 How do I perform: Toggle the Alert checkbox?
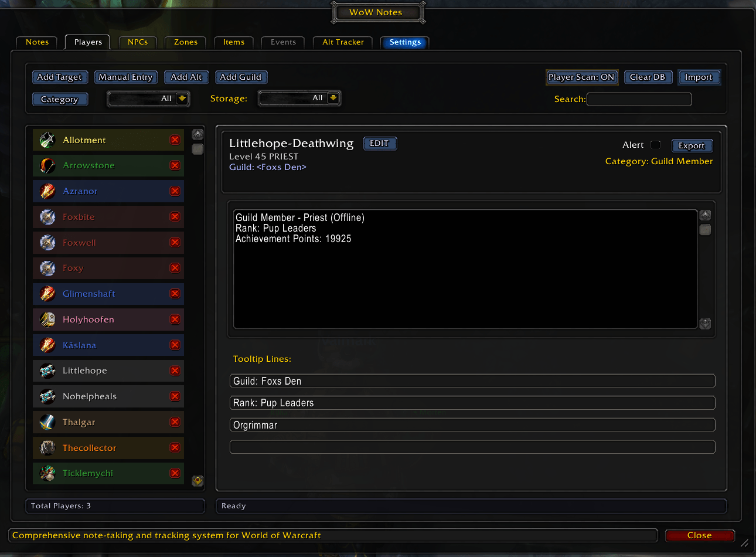click(x=655, y=145)
